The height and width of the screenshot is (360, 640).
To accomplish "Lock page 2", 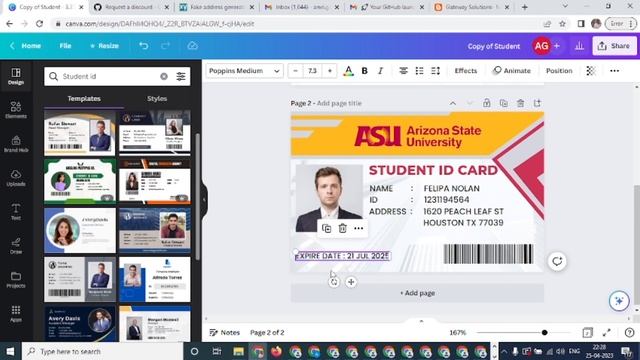I will pyautogui.click(x=487, y=103).
